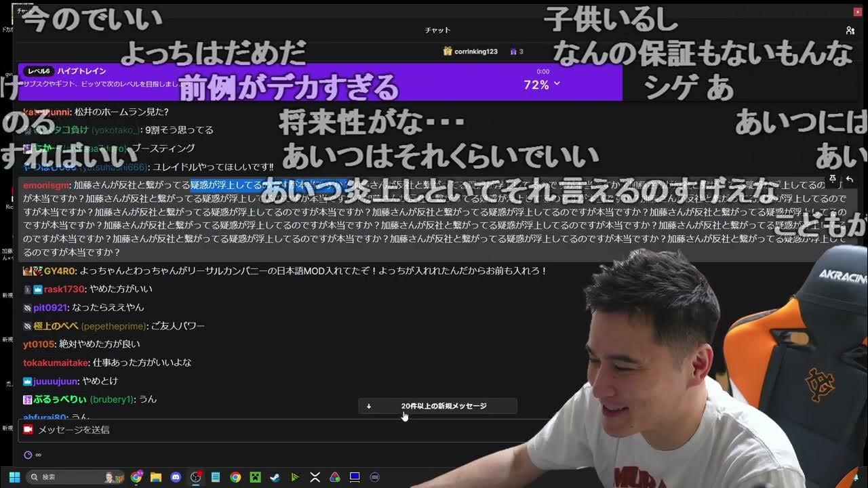Click the channel points clock icon under the chat box
This screenshot has width=868, height=488.
tap(28, 455)
